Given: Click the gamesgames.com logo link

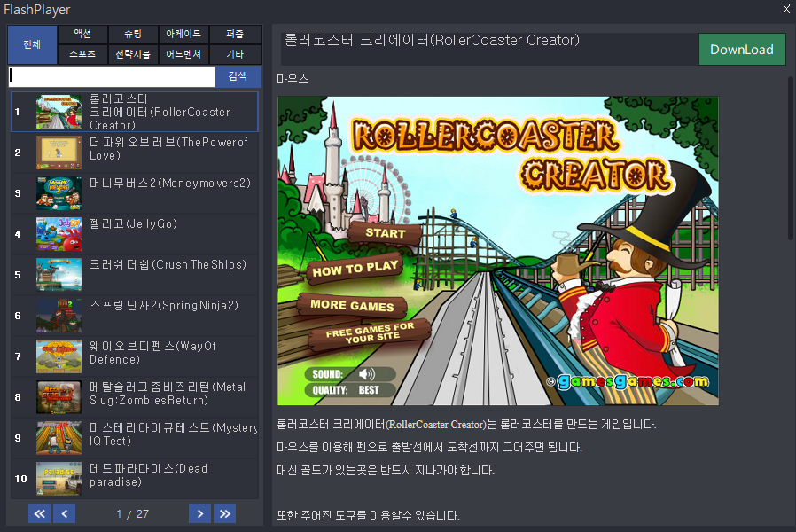Looking at the screenshot, I should click(628, 381).
